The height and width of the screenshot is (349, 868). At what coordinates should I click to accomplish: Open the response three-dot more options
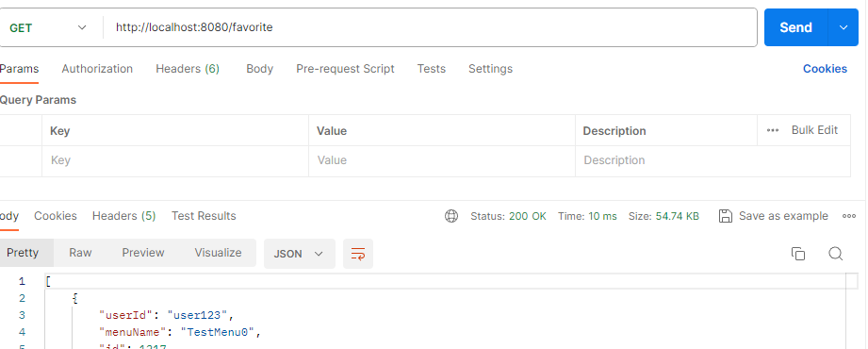849,216
